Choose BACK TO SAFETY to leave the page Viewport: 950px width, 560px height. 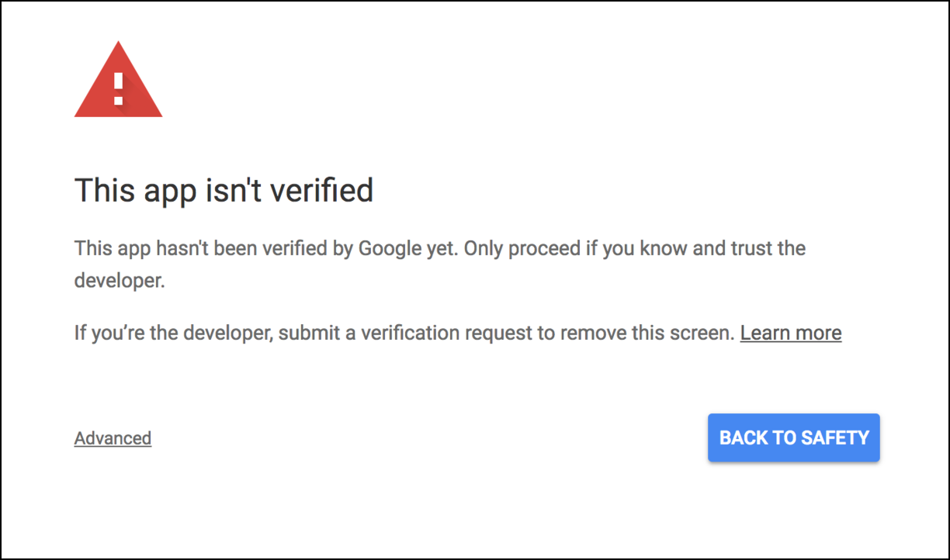pyautogui.click(x=794, y=437)
